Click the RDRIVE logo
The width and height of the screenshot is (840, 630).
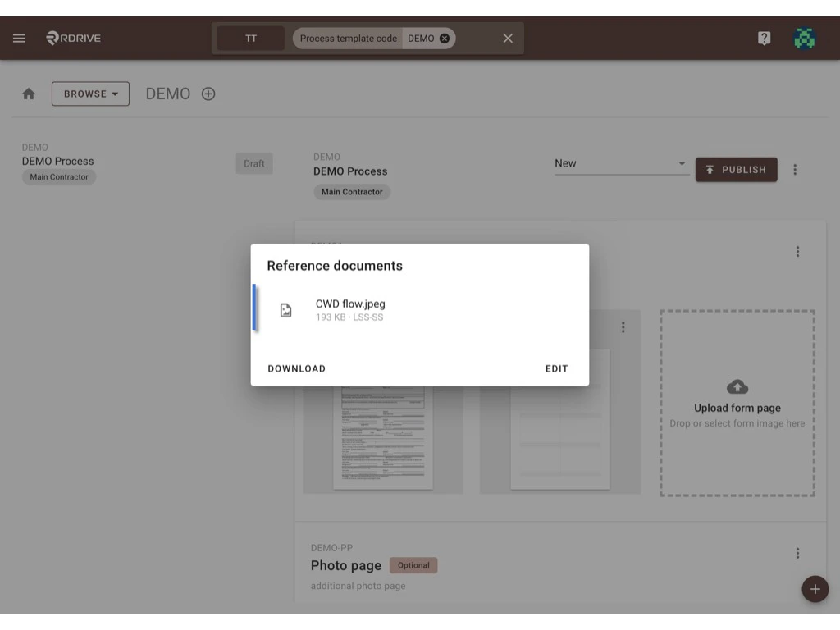click(72, 38)
